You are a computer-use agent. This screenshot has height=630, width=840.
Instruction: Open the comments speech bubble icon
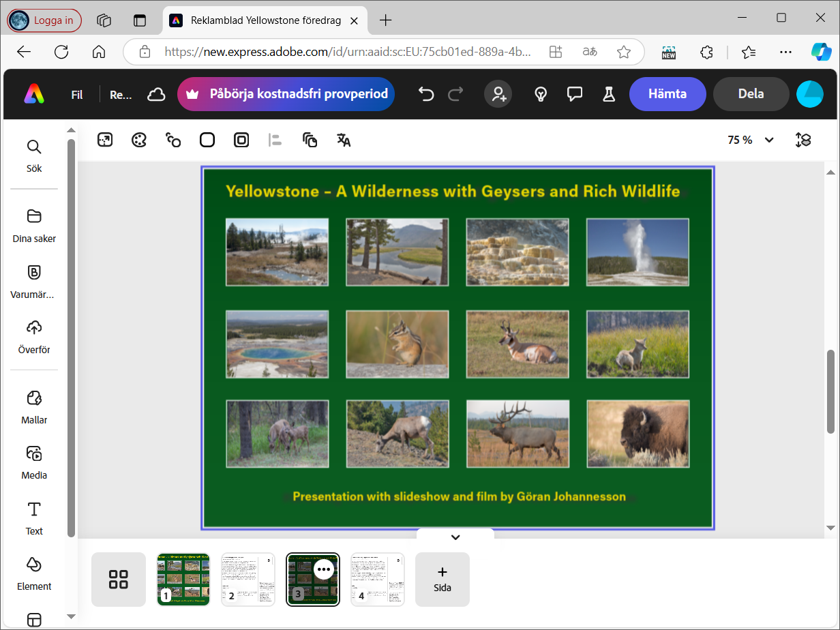point(575,94)
